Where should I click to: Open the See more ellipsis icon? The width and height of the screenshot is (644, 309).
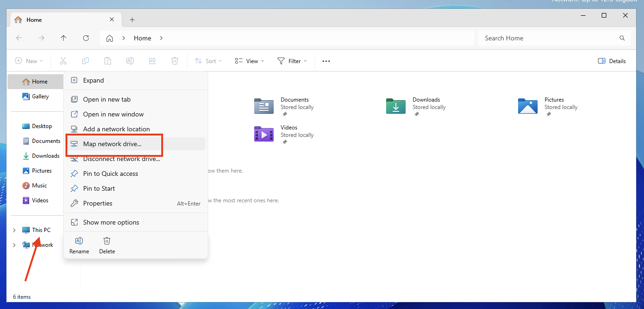(326, 61)
